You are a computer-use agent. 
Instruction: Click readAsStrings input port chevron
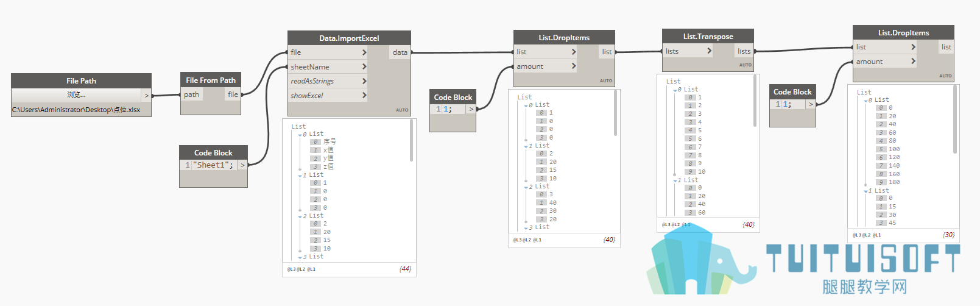point(364,81)
